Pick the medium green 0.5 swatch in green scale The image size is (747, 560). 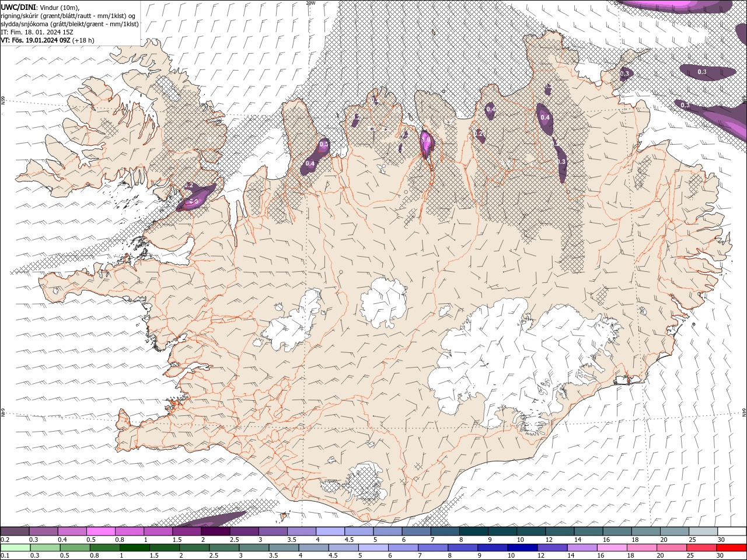(x=75, y=548)
